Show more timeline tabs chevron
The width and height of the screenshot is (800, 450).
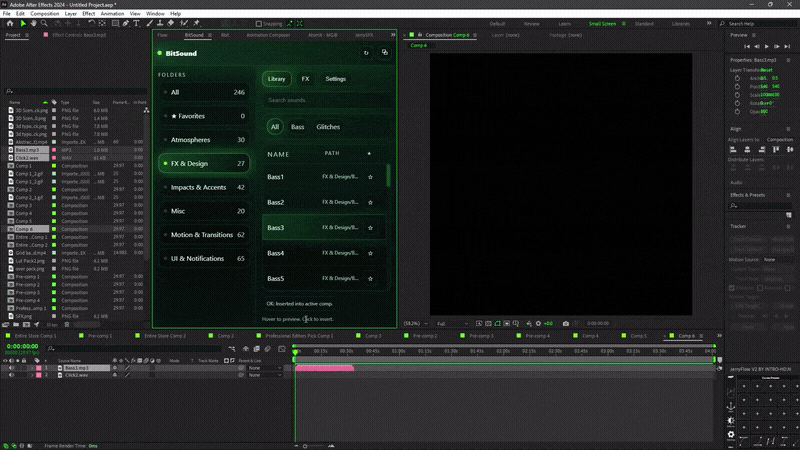point(719,336)
